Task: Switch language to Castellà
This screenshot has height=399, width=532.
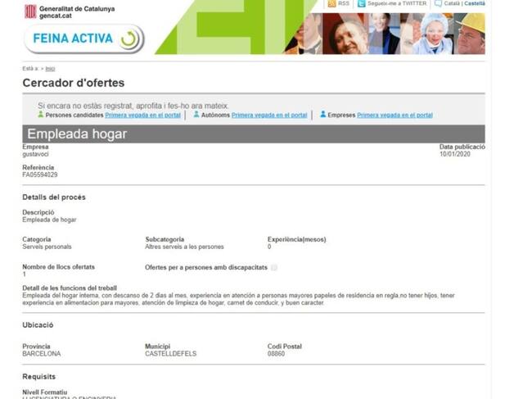Action: pos(475,3)
